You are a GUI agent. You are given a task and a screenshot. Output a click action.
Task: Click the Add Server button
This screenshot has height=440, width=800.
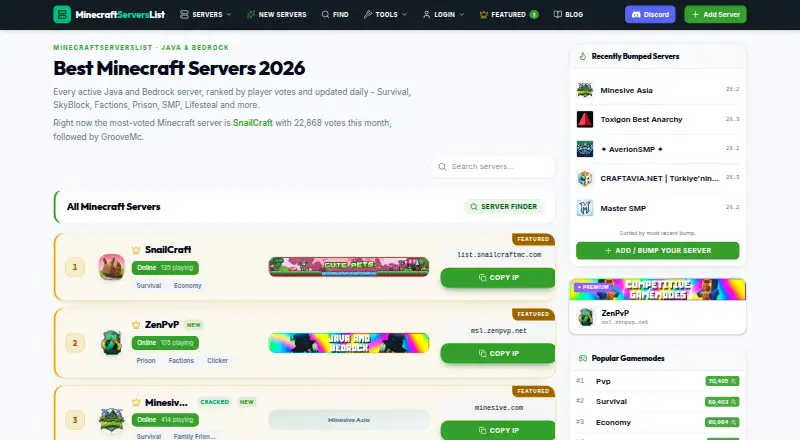point(715,14)
